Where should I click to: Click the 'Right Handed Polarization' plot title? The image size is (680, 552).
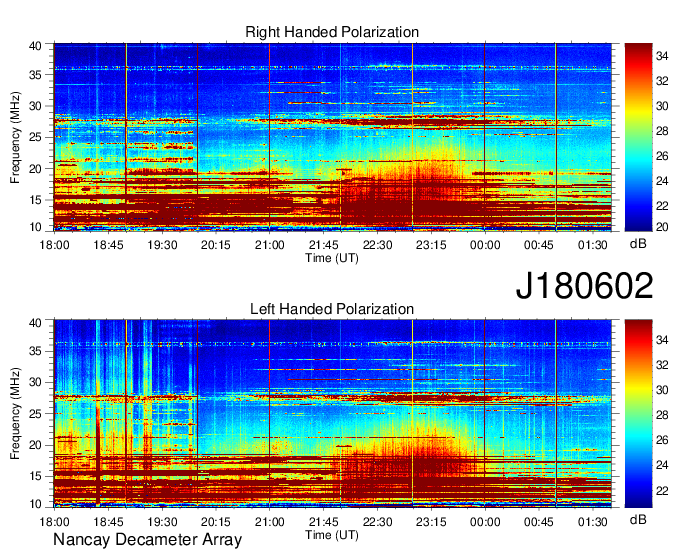[332, 32]
